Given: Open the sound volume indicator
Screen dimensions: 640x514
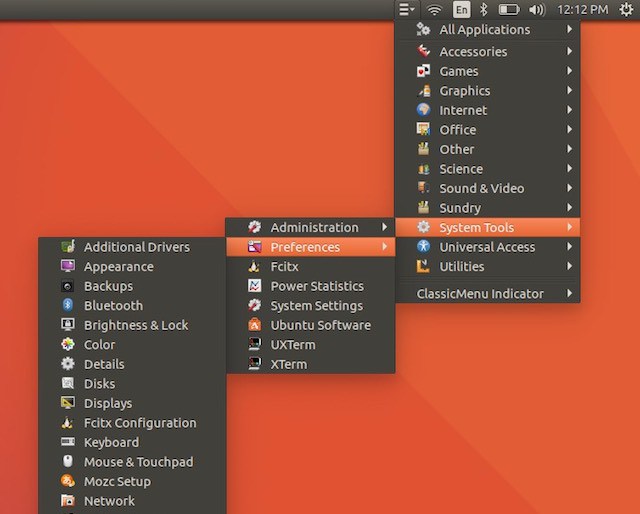Looking at the screenshot, I should tap(537, 9).
